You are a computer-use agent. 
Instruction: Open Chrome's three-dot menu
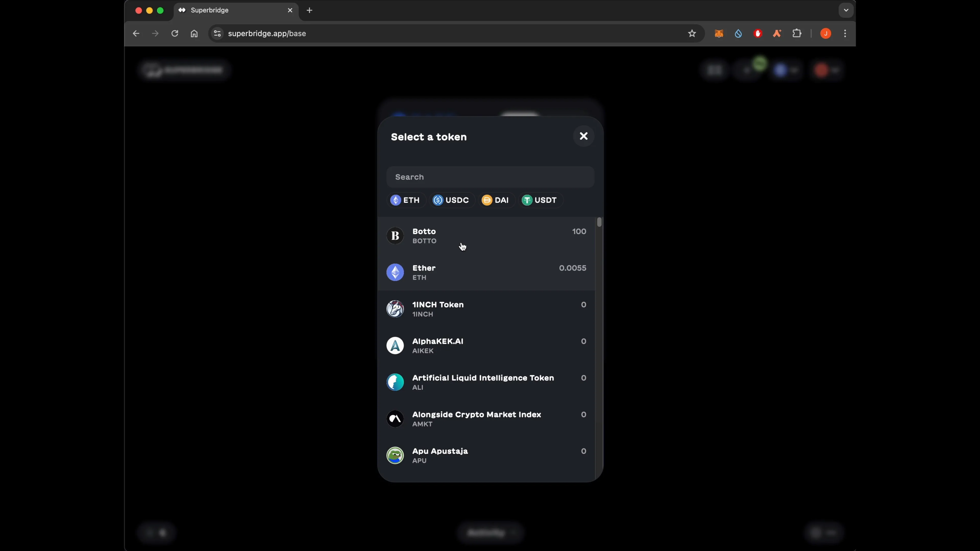845,33
